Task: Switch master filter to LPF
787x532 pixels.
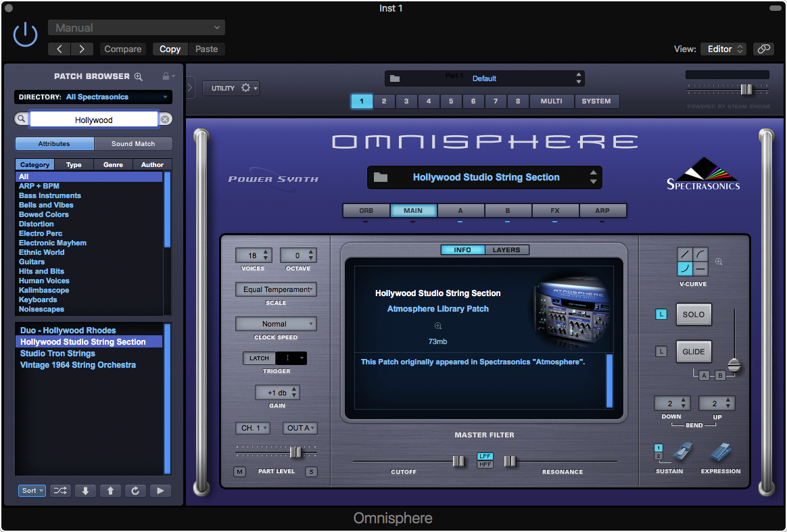Action: pyautogui.click(x=485, y=456)
